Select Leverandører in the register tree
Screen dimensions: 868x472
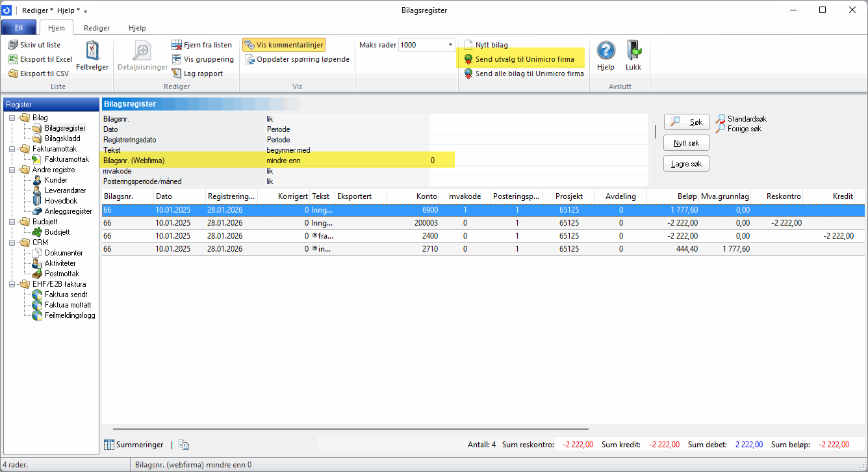pyautogui.click(x=65, y=190)
